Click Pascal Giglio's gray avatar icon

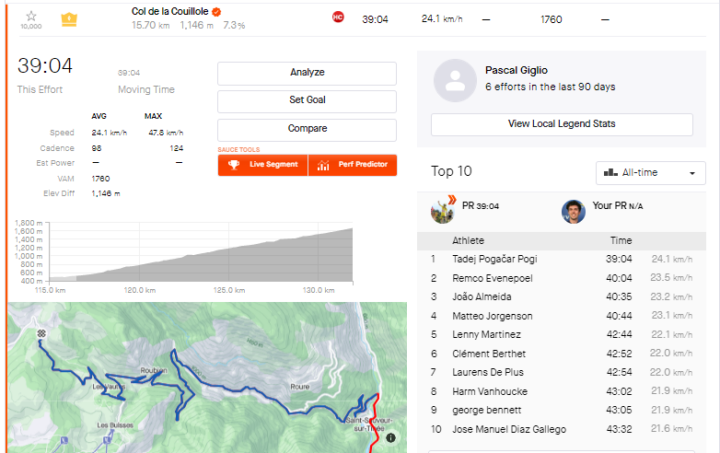click(455, 79)
